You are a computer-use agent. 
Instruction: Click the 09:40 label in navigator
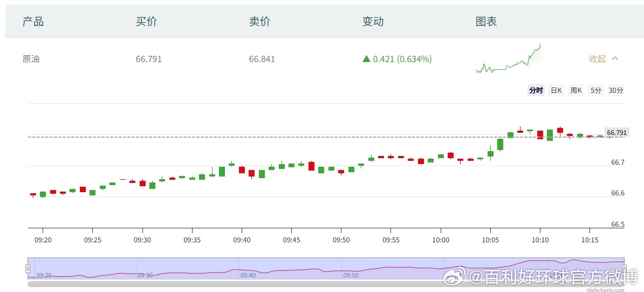[249, 275]
